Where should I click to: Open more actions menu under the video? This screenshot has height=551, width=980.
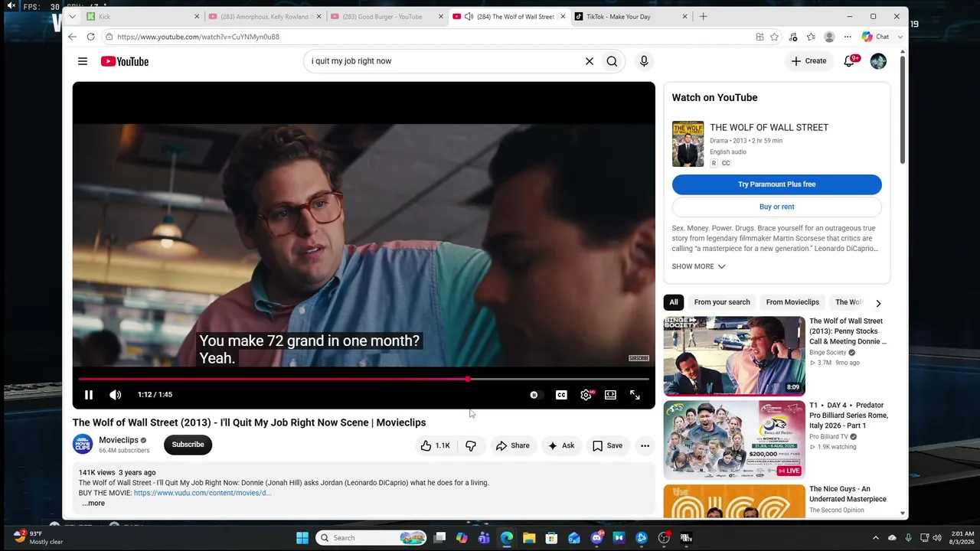[x=645, y=445]
